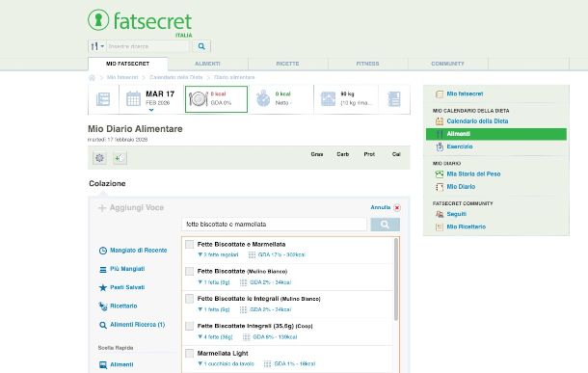Viewport: 588px width, 373px height.
Task: Click the home breadcrumb icon
Action: click(x=92, y=78)
